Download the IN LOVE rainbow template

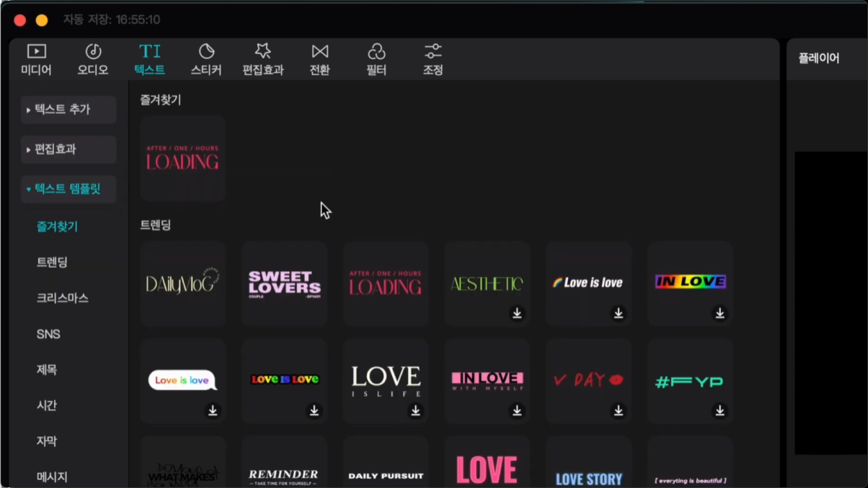[719, 314]
